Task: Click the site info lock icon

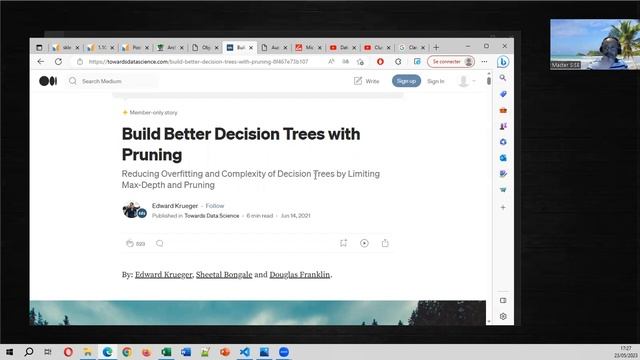Action: pos(80,62)
